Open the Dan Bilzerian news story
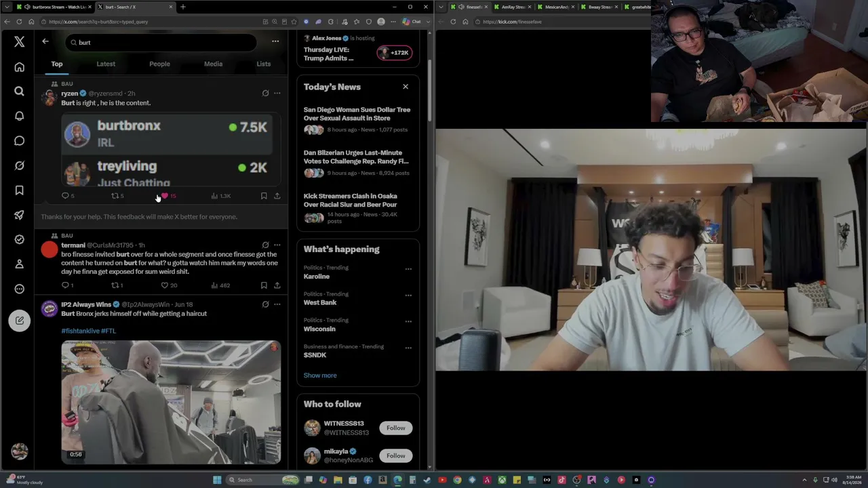The width and height of the screenshot is (868, 488). [x=357, y=163]
